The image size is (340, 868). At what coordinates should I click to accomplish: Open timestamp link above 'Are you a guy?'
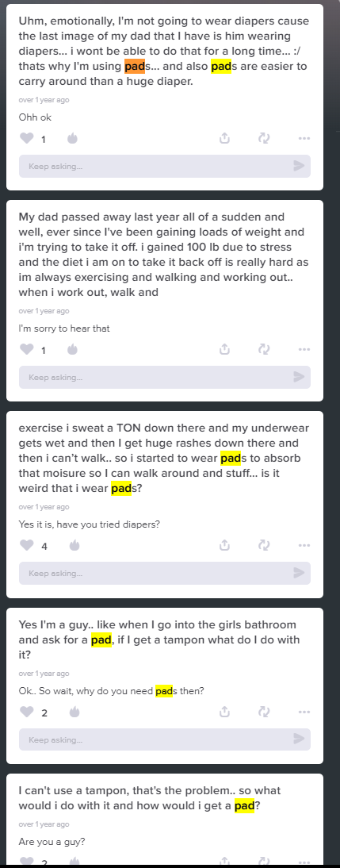[44, 824]
